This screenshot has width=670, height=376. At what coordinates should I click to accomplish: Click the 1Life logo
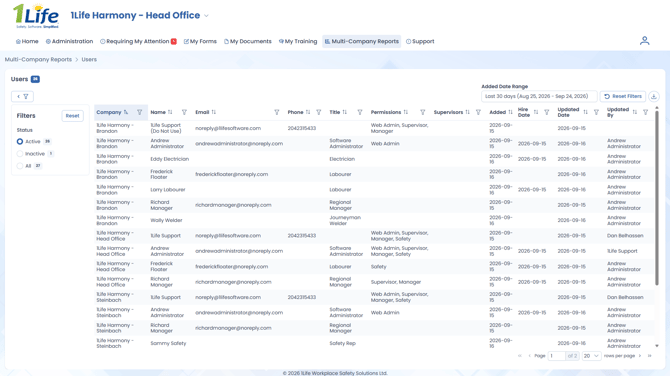[x=36, y=16]
